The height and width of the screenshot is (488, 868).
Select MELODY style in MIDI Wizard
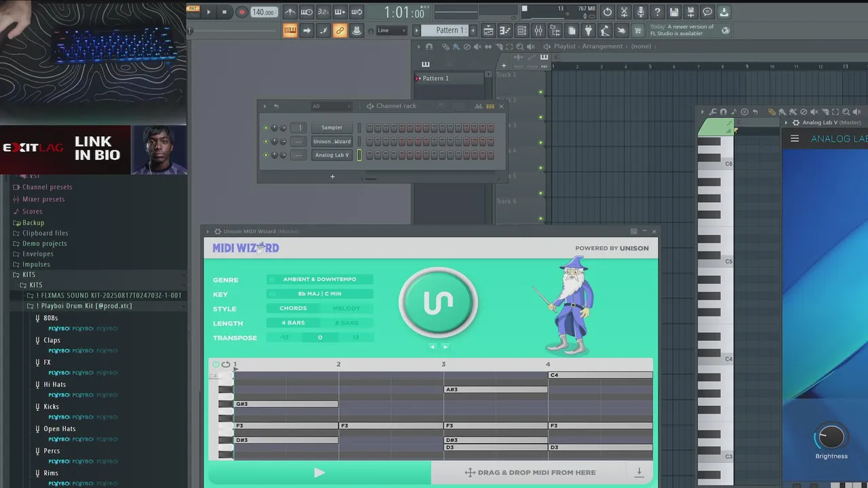point(347,308)
